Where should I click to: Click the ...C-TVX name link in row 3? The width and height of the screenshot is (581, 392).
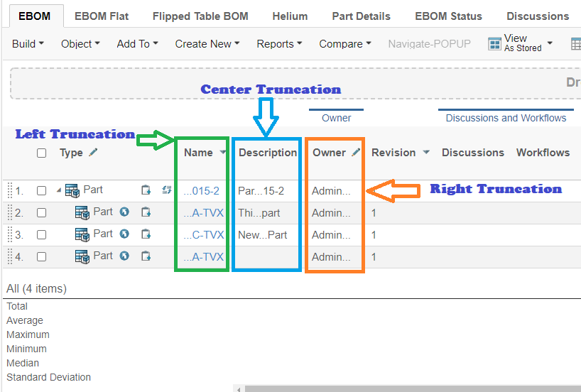pos(203,234)
